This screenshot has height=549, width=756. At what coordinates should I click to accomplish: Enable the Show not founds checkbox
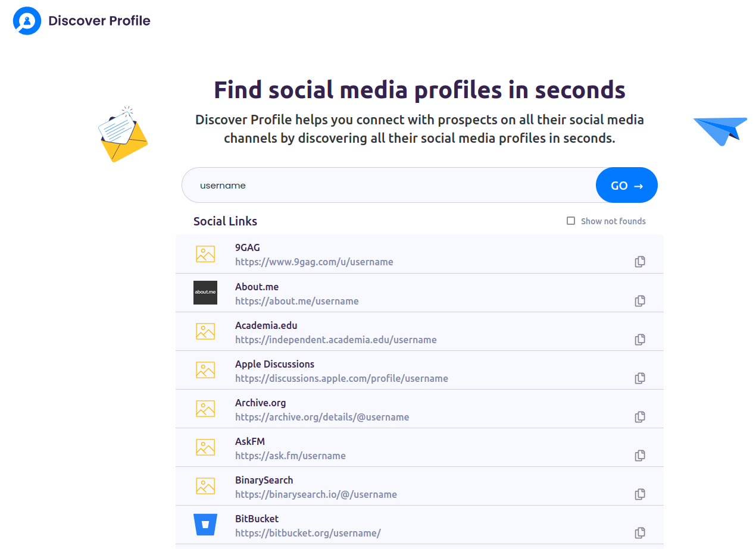(x=571, y=221)
